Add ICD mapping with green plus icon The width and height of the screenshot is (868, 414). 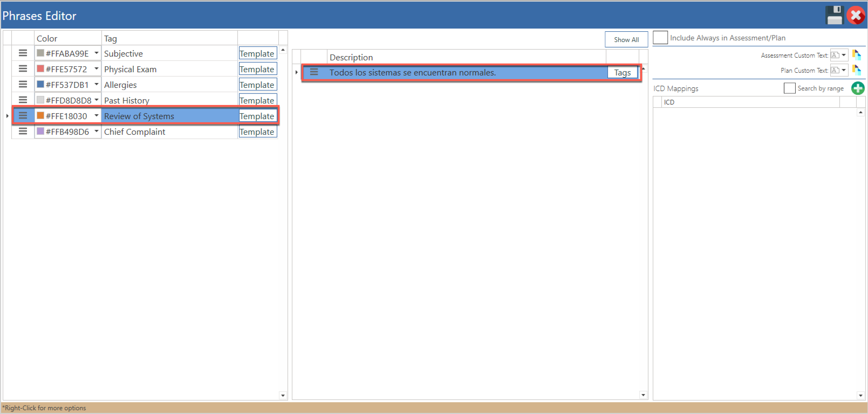click(x=857, y=88)
